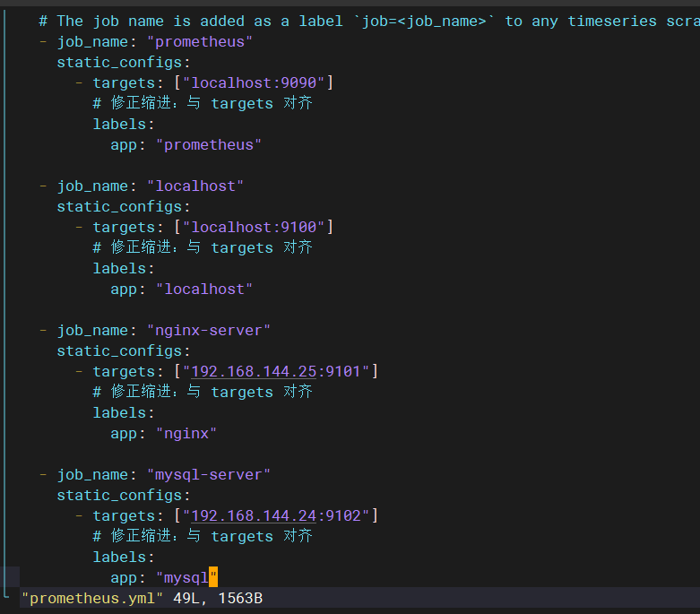Click labels: under the localhost:9090 targets

click(124, 124)
